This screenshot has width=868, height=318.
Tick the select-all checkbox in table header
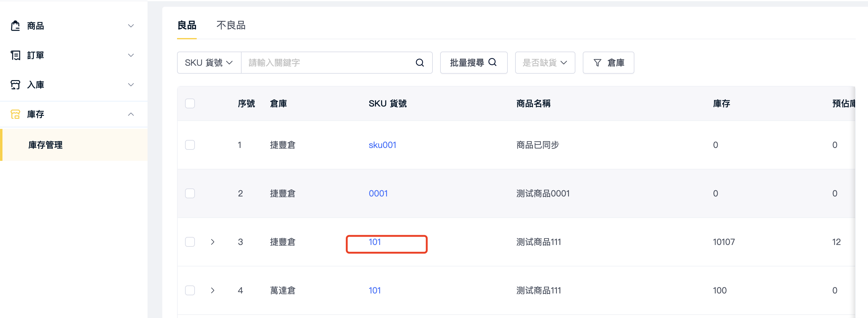(190, 103)
